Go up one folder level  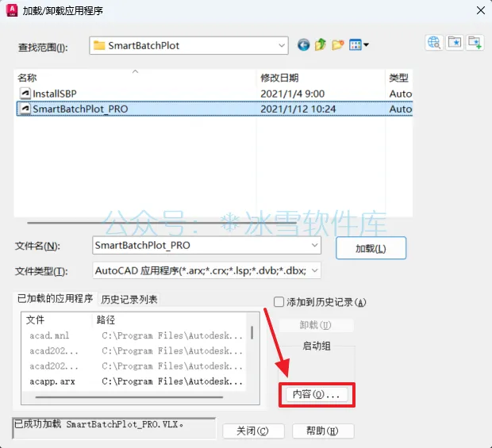tap(321, 45)
